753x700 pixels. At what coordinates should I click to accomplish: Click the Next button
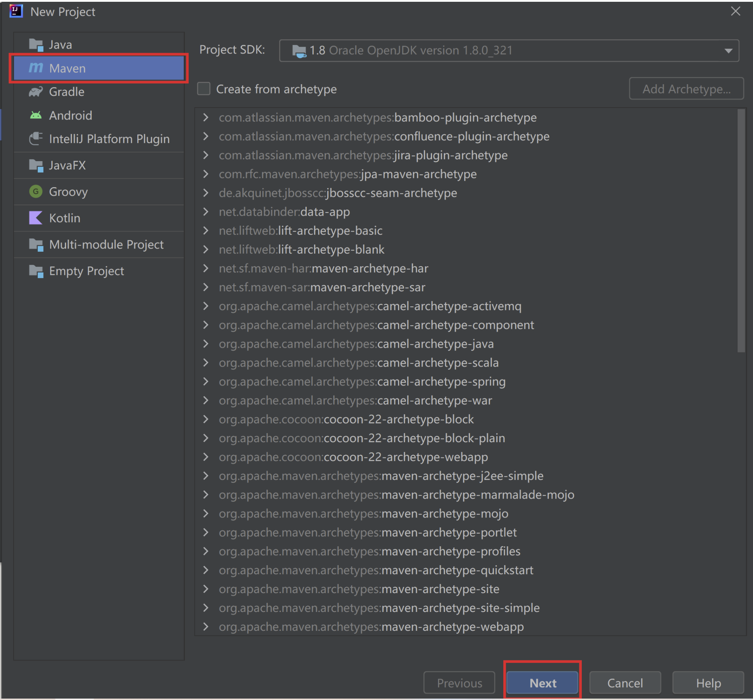[x=543, y=683]
